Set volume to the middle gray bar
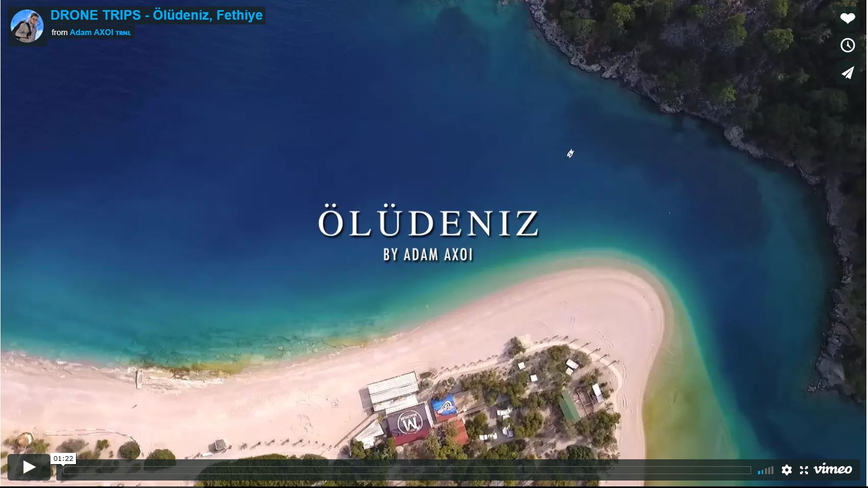The image size is (868, 488). [769, 471]
